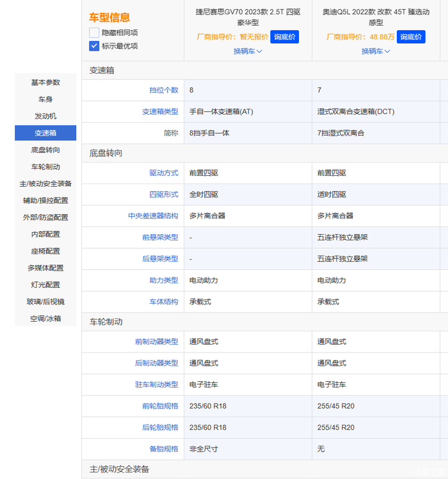Select 车身 in the left navigation
The height and width of the screenshot is (479, 448).
pyautogui.click(x=45, y=99)
